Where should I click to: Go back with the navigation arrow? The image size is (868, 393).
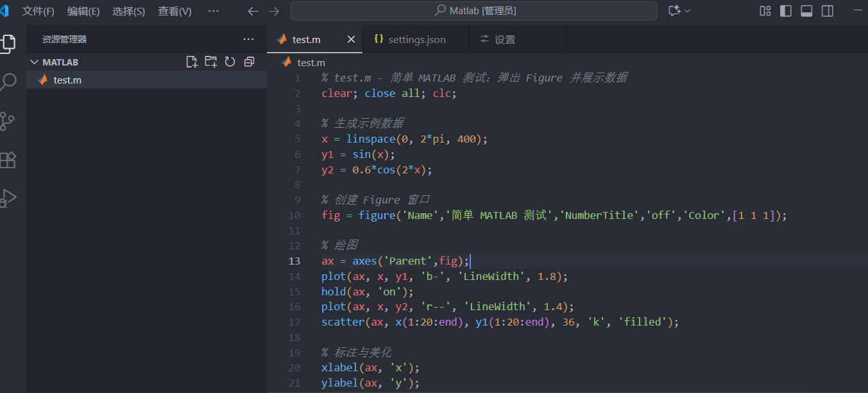(253, 11)
